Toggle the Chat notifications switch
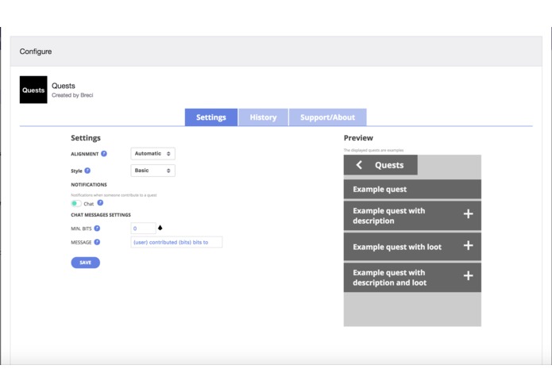552x392 pixels. (x=76, y=204)
